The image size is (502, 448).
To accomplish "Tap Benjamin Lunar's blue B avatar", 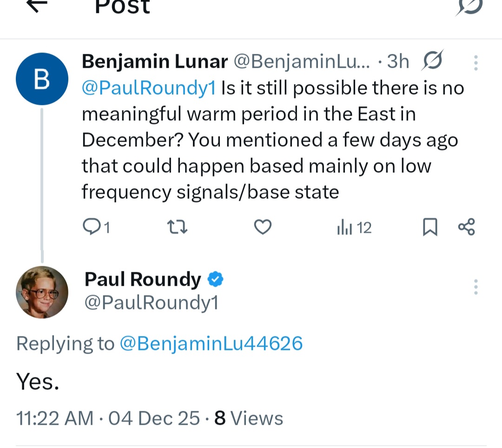I will (42, 79).
